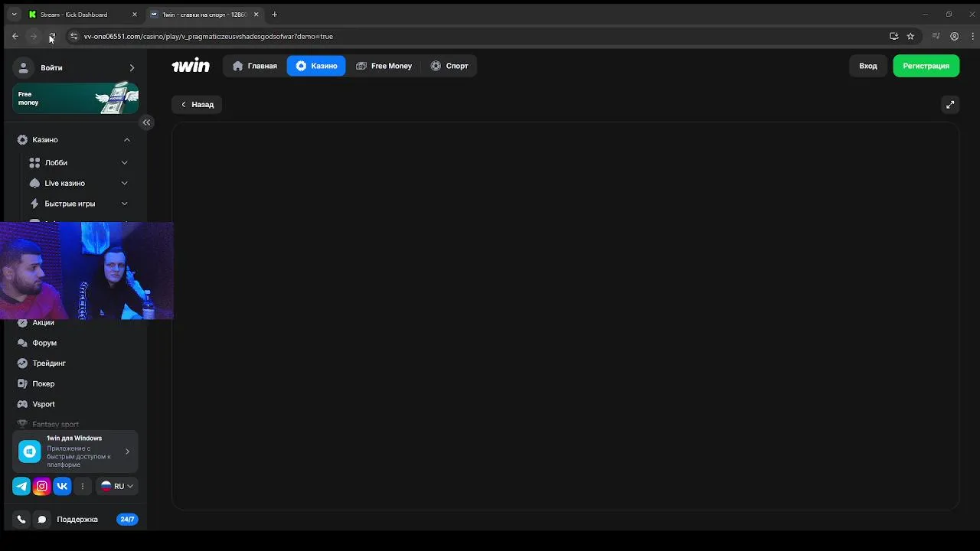Expand the Быстрые игры submenu
This screenshot has width=980, height=551.
click(x=124, y=204)
